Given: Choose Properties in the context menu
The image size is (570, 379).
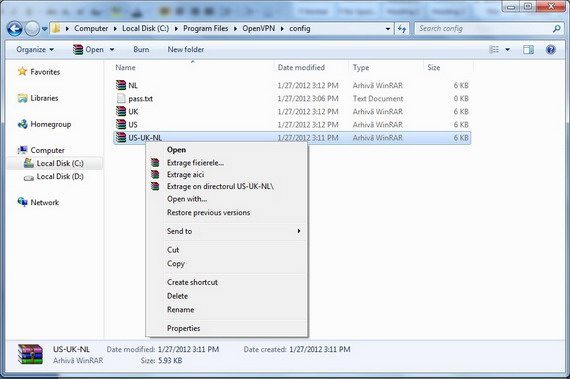Looking at the screenshot, I should [x=227, y=328].
